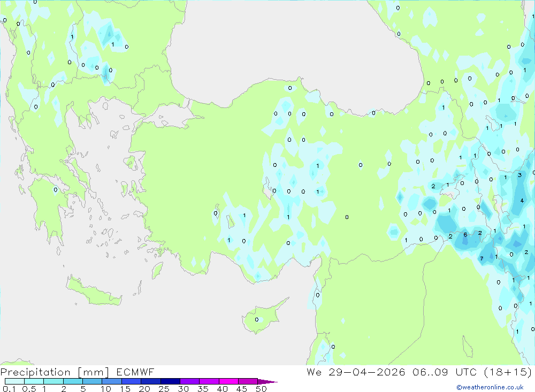This screenshot has height=392, width=535.
Task: Click the '0.1' legend scale label
Action: click(9, 389)
